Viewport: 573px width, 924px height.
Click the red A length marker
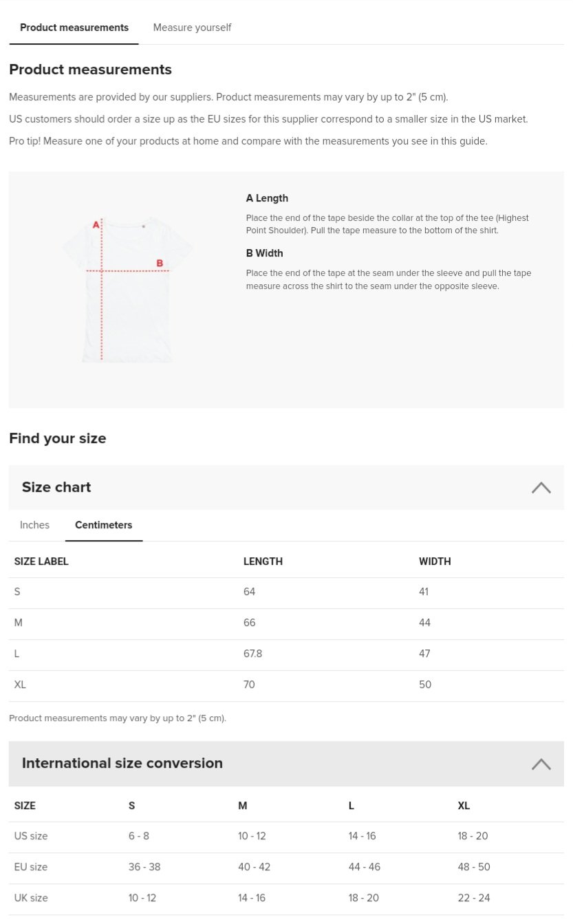96,224
